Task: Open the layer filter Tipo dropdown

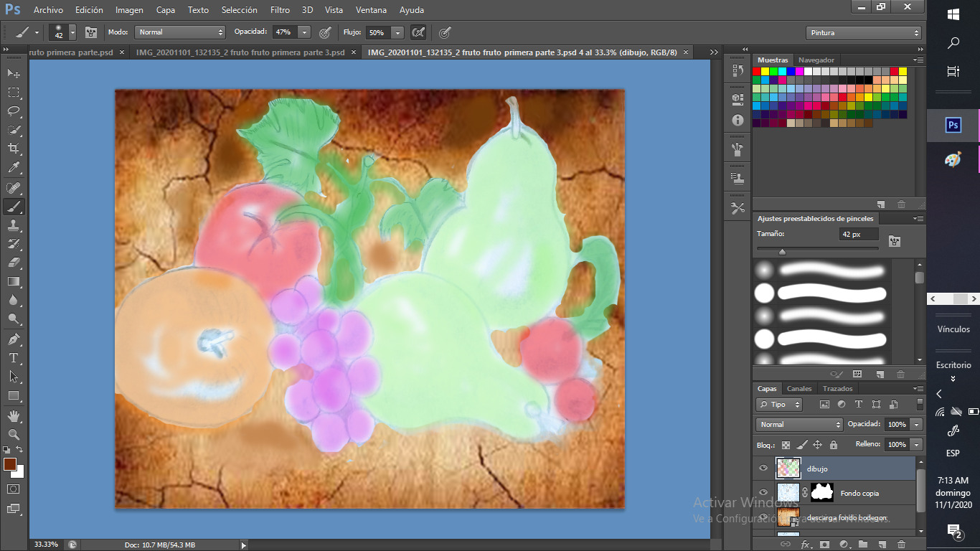Action: click(781, 405)
